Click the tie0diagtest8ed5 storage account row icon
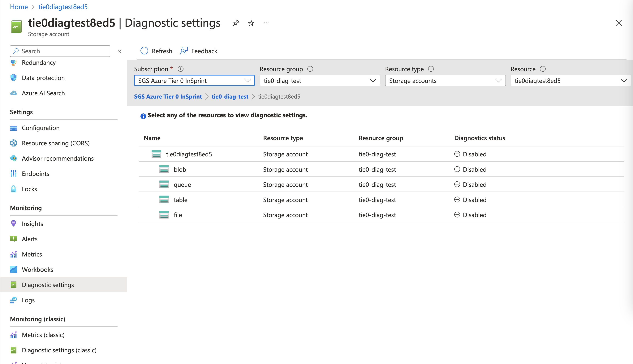 pos(156,154)
